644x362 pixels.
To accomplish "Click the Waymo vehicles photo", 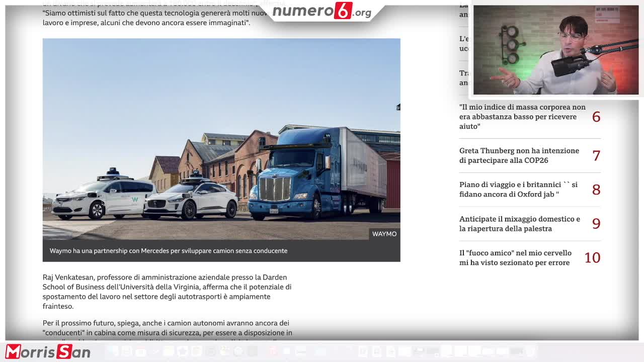I will [221, 139].
